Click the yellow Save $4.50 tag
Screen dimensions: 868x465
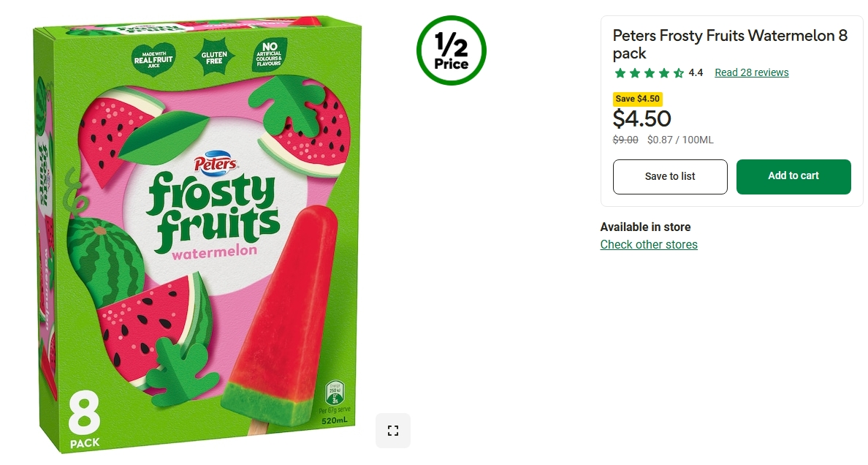click(638, 99)
